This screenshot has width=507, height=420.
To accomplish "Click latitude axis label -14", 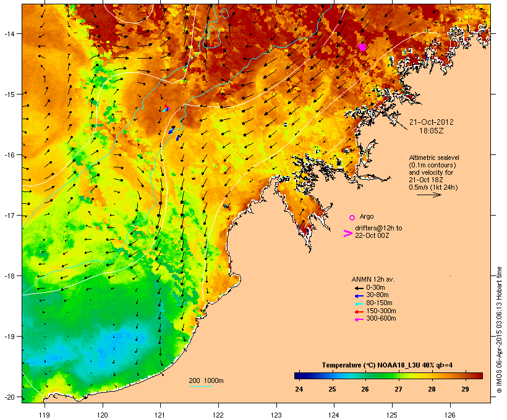I will pos(9,33).
